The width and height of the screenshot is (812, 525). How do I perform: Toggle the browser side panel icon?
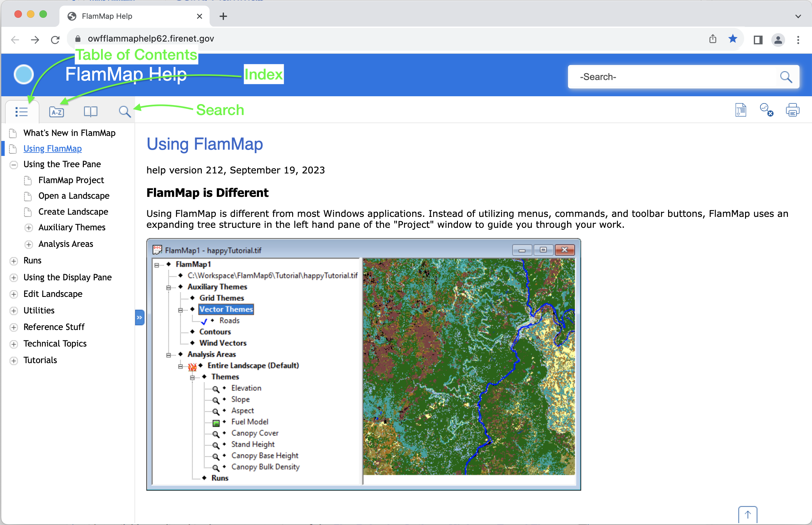[x=758, y=40]
